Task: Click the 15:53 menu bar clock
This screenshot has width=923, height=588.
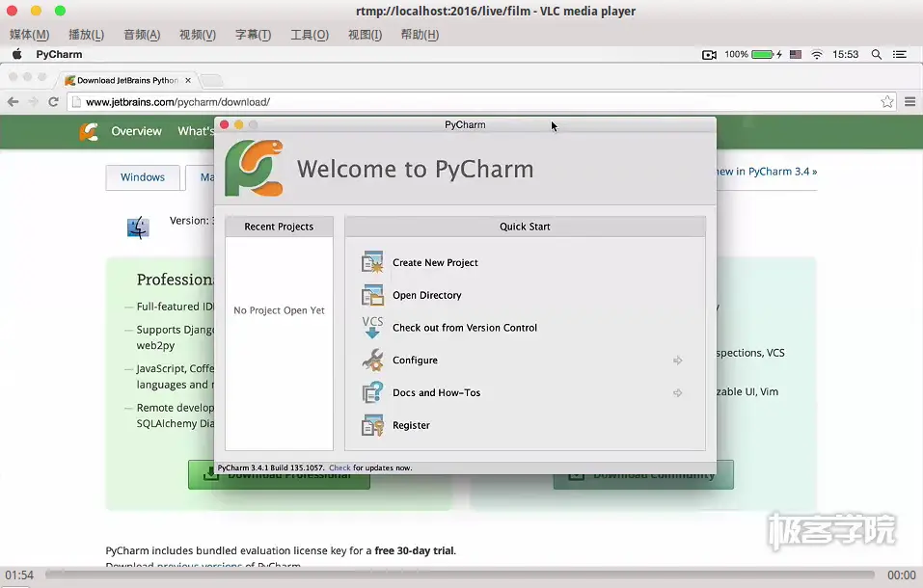Action: pos(845,54)
